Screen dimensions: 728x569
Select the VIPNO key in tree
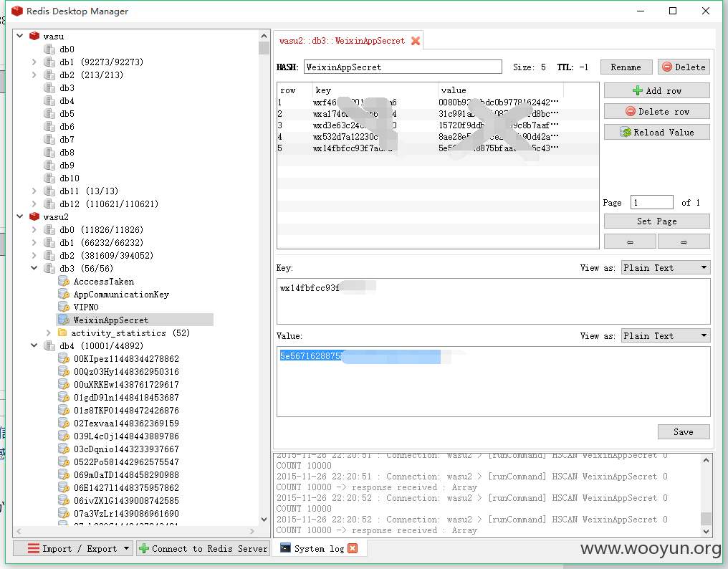tap(86, 307)
